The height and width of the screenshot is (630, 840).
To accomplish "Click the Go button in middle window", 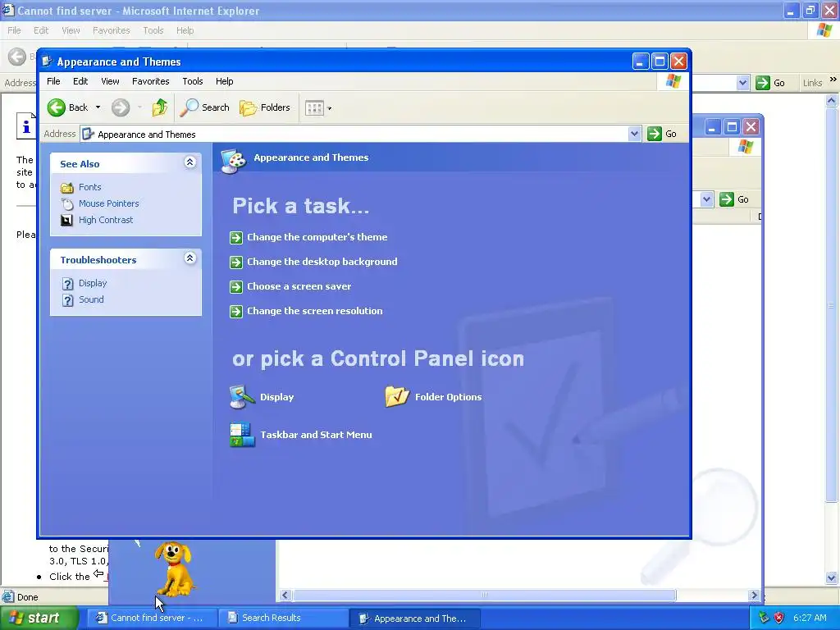I will tap(734, 199).
